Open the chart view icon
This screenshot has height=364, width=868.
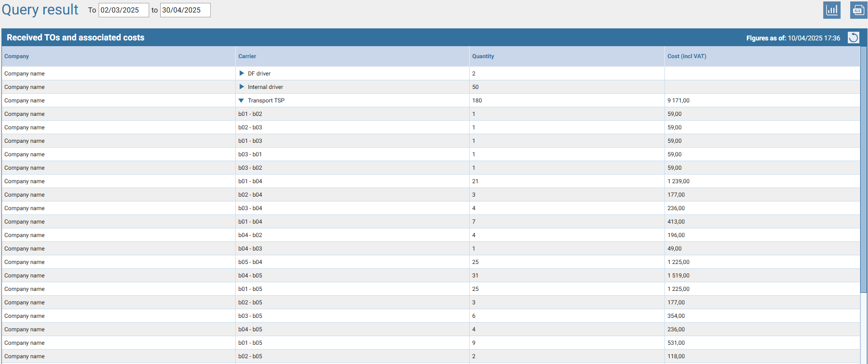831,10
